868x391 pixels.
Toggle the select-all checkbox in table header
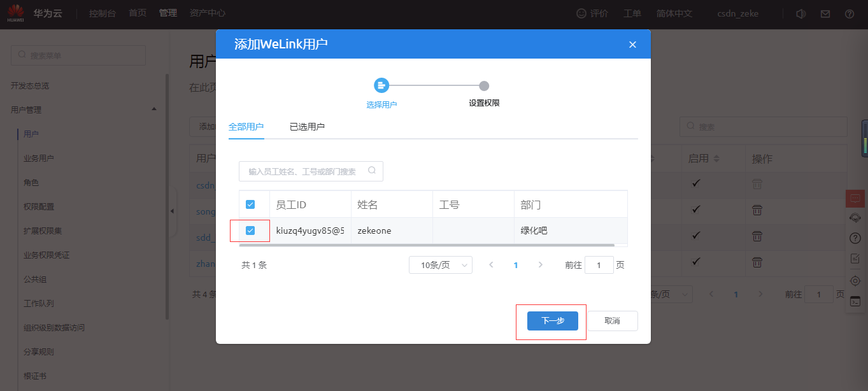tap(250, 204)
